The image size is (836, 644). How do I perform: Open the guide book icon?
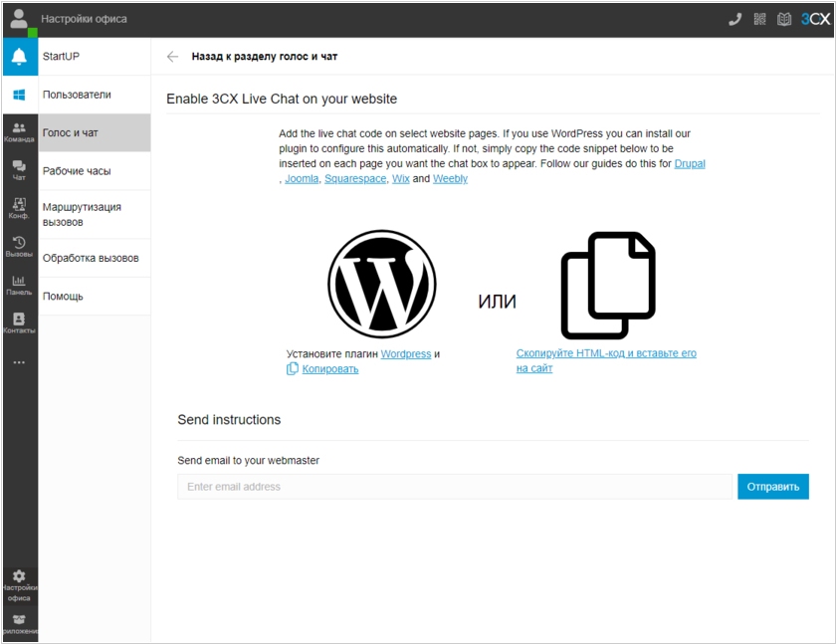pos(784,20)
